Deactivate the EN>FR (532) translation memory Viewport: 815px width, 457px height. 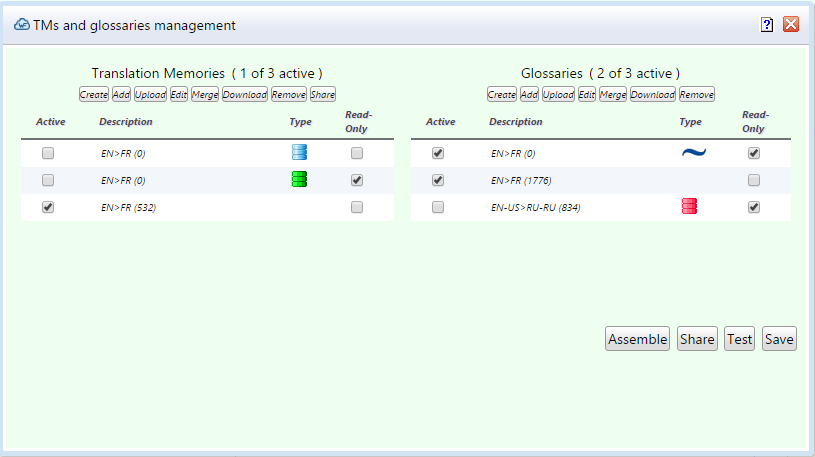(48, 207)
